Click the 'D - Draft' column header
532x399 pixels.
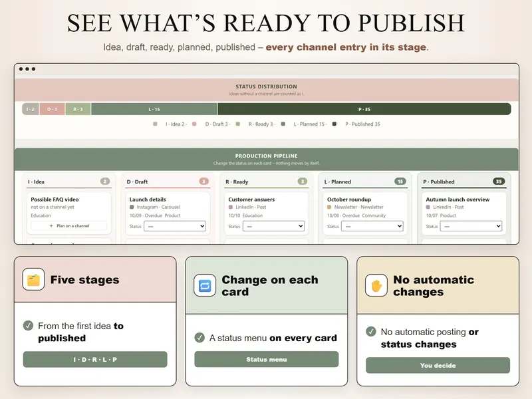pyautogui.click(x=137, y=182)
